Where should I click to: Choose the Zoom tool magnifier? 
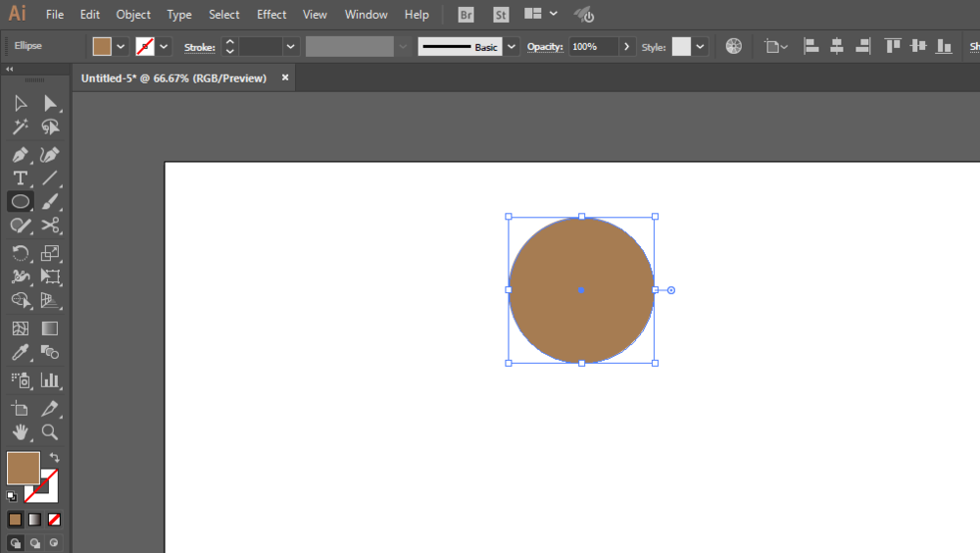click(50, 431)
